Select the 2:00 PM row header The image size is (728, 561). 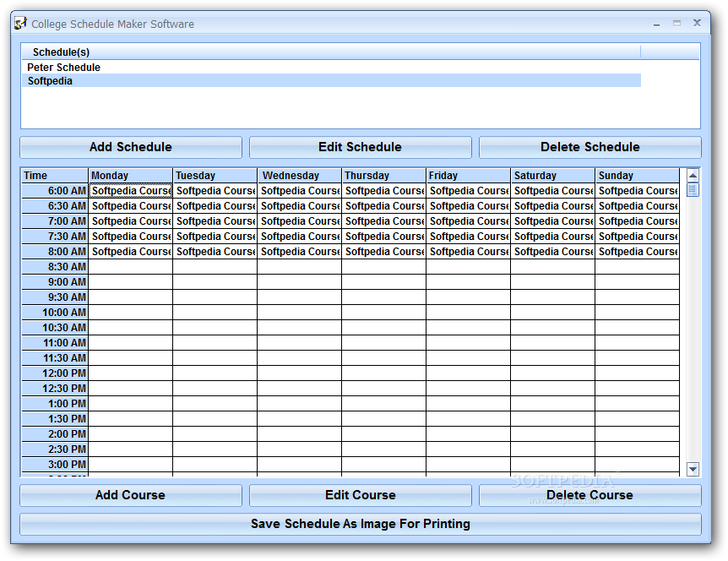tap(55, 434)
